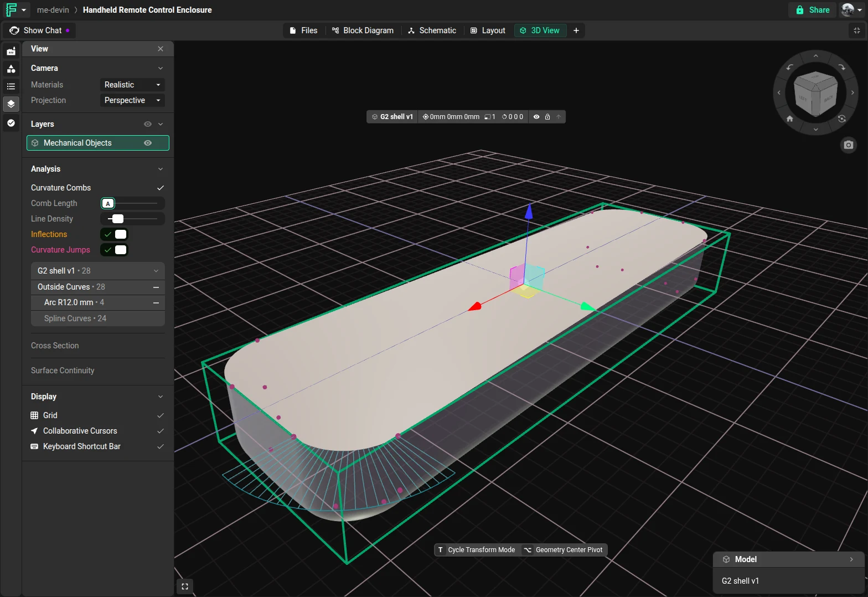This screenshot has height=597, width=868.
Task: Hide the Mechanical Objects layer
Action: click(148, 143)
